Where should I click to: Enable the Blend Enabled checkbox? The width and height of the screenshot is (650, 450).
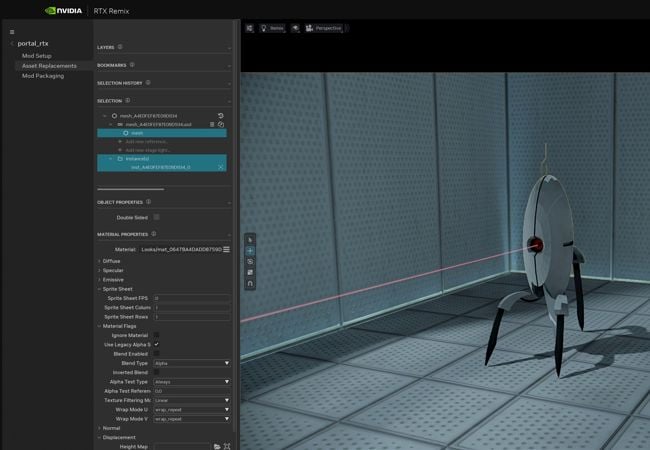[156, 353]
